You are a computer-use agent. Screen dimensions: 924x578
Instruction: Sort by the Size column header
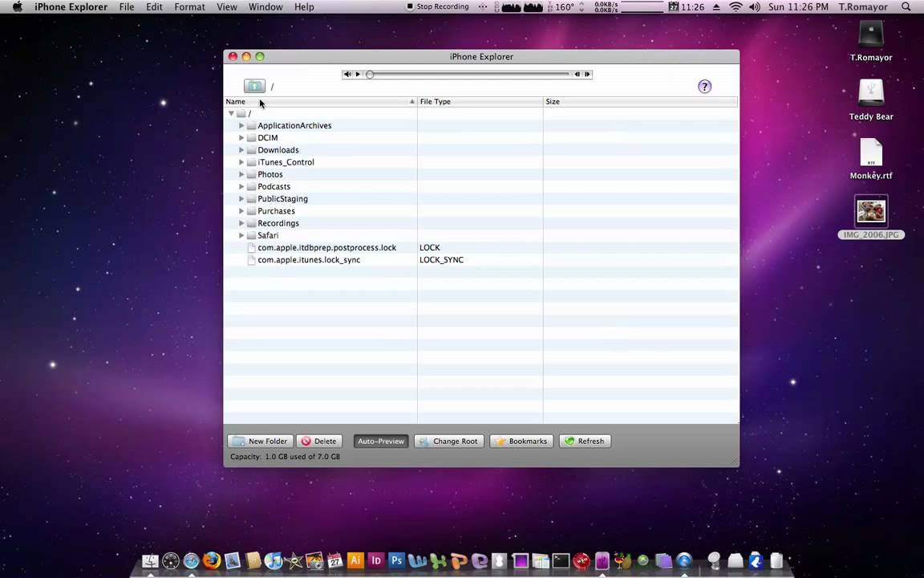tap(641, 101)
